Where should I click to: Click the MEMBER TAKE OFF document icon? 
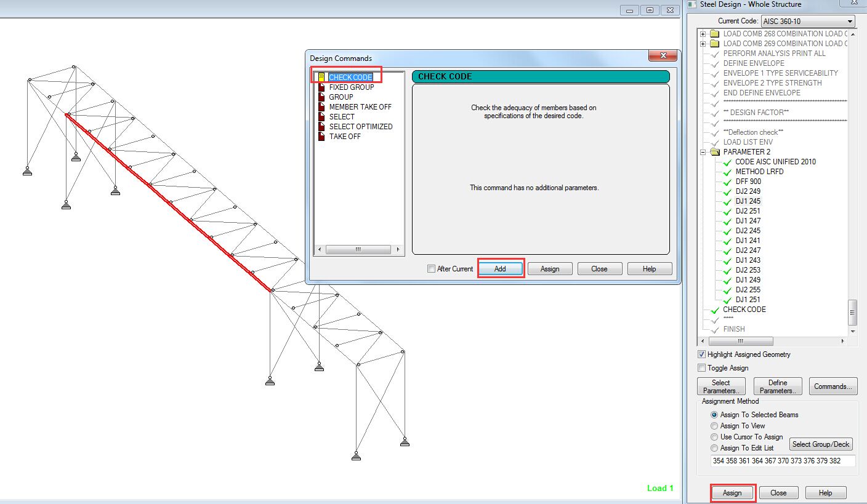[321, 107]
